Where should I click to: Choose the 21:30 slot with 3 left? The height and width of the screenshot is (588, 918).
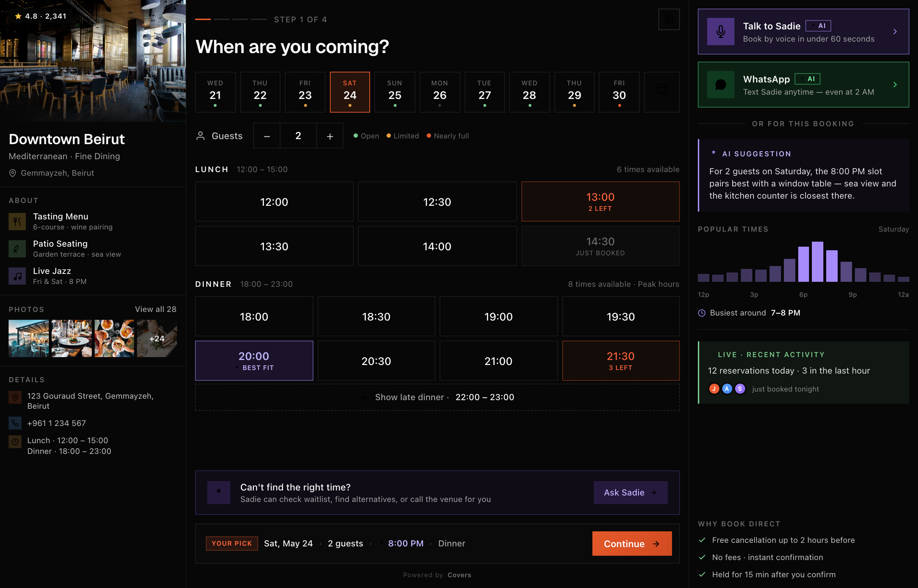tap(621, 361)
